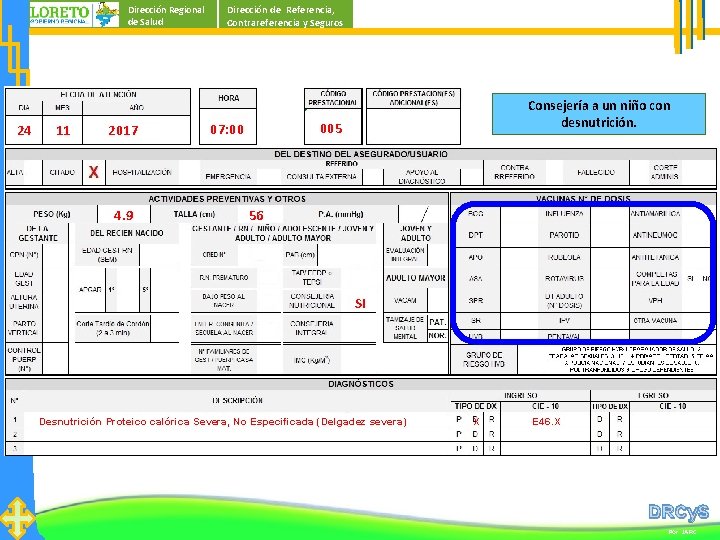Uncheck the red X marked CITADO box

tap(94, 172)
